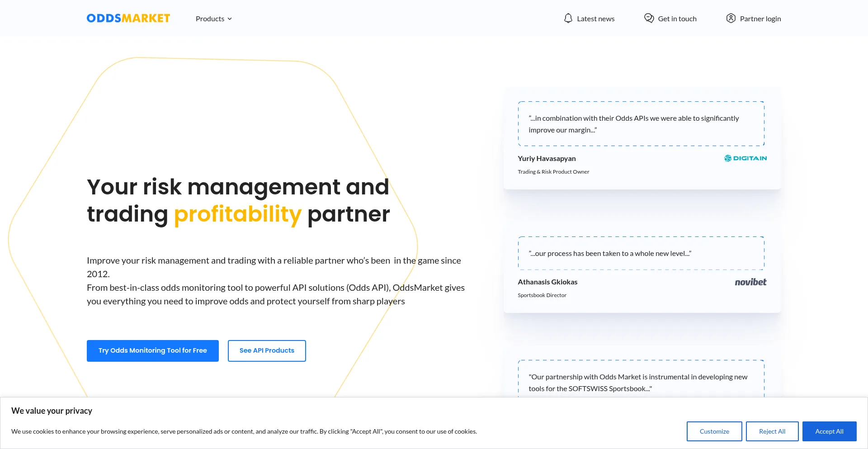
Task: Click Trading & Risk Product Owner text
Action: (x=553, y=172)
